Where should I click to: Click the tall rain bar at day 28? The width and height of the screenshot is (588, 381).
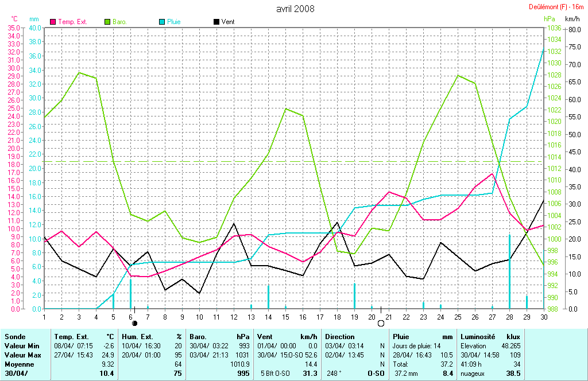pos(509,271)
